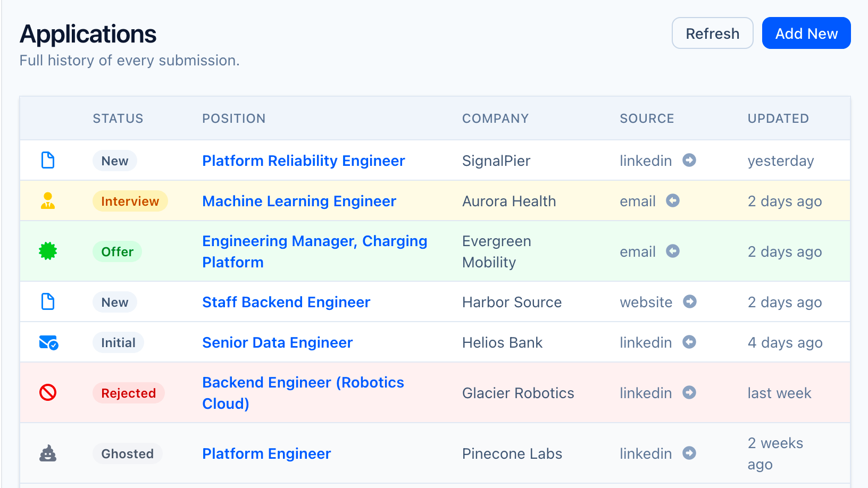Open the Senior Data Engineer link

(x=277, y=342)
